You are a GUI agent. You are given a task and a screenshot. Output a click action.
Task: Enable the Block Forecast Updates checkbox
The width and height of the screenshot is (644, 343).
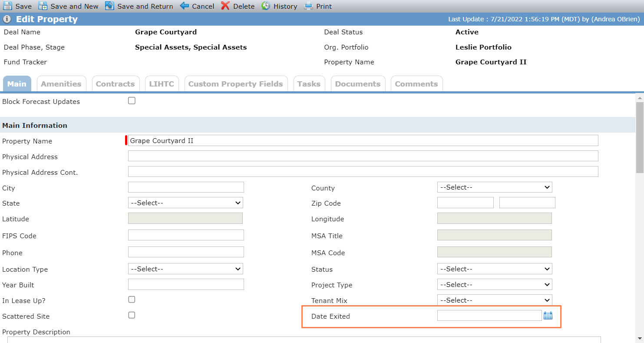132,101
